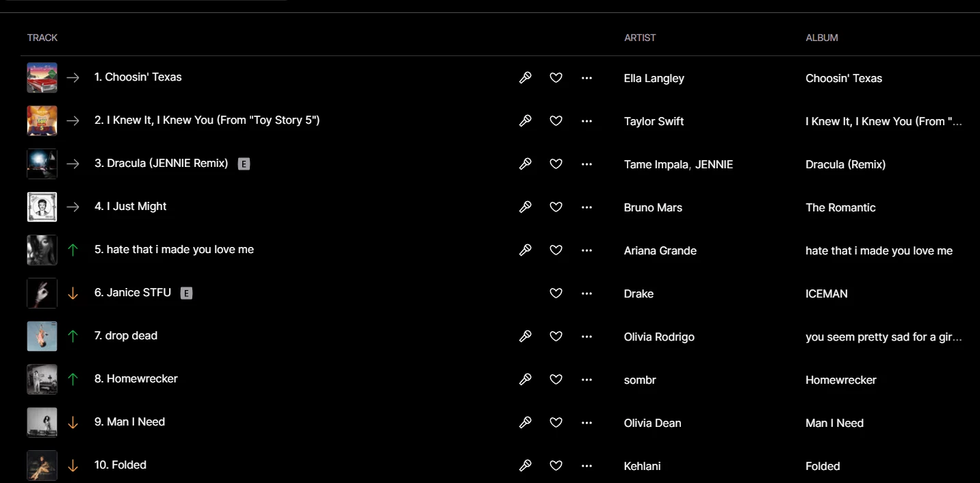Open album The Romantic

click(x=840, y=208)
